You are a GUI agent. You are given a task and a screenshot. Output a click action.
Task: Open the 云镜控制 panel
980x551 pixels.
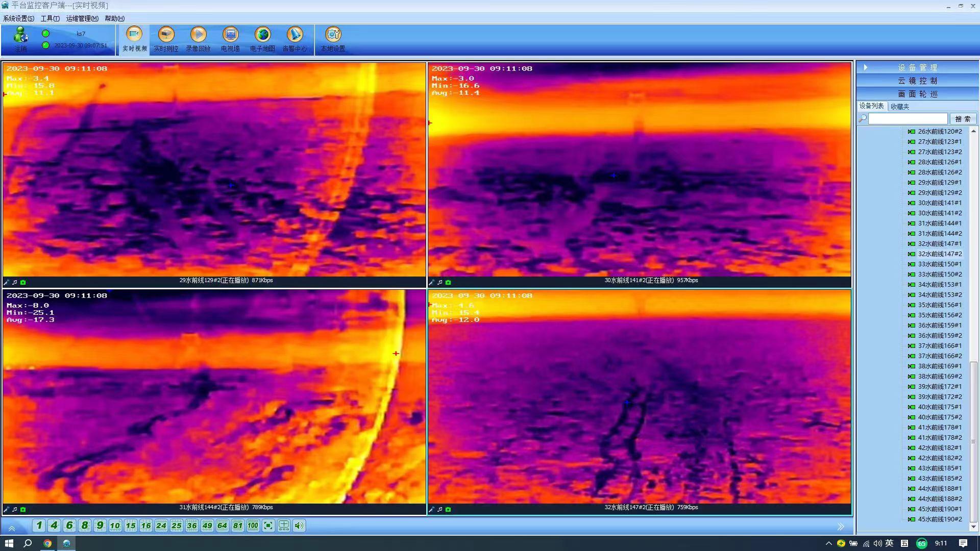click(x=917, y=81)
